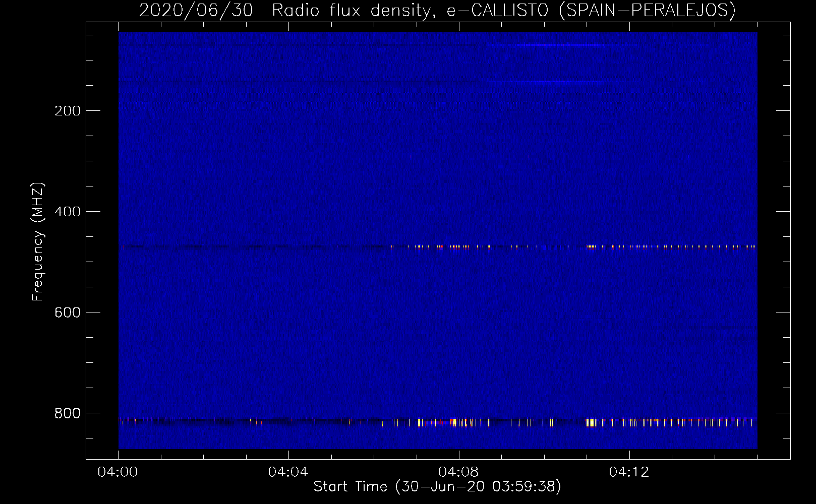Select the 600 frequency tick label

tap(68, 312)
